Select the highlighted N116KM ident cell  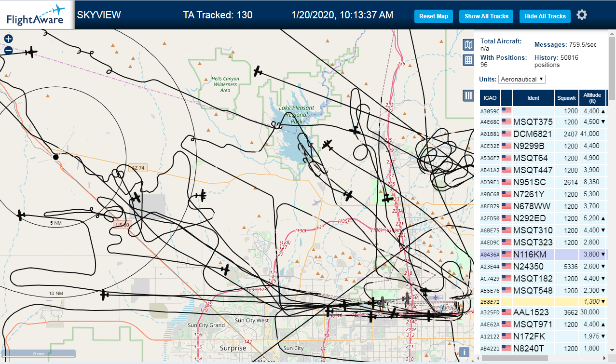point(533,254)
